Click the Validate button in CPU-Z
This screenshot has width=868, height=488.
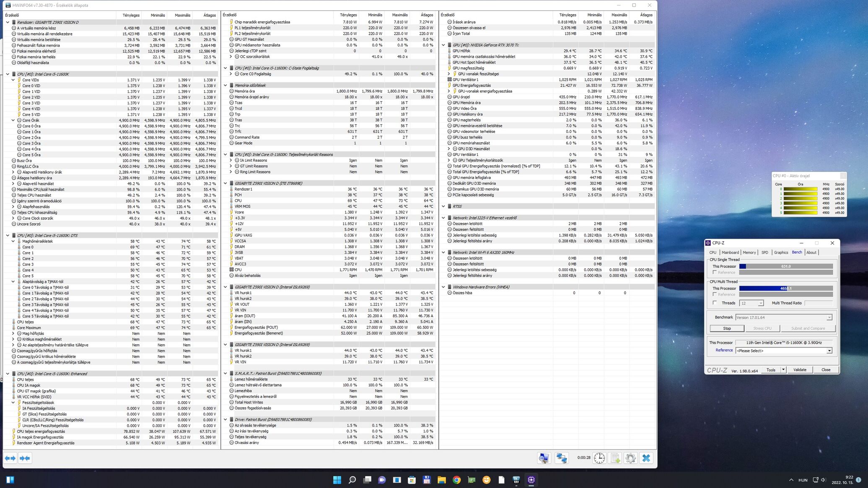coord(800,370)
